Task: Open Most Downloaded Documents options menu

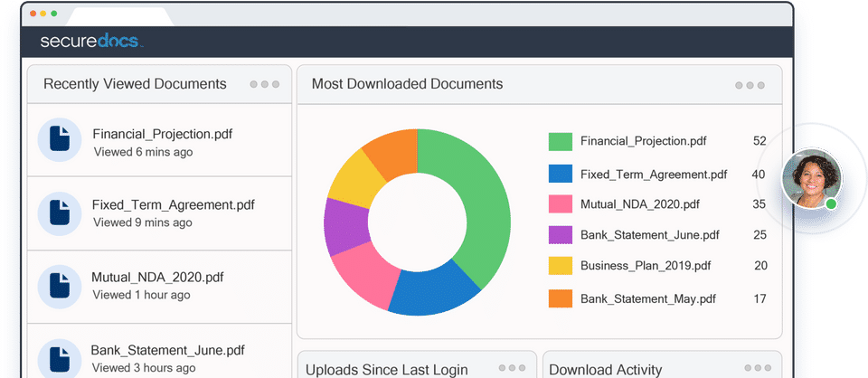Action: (x=750, y=85)
